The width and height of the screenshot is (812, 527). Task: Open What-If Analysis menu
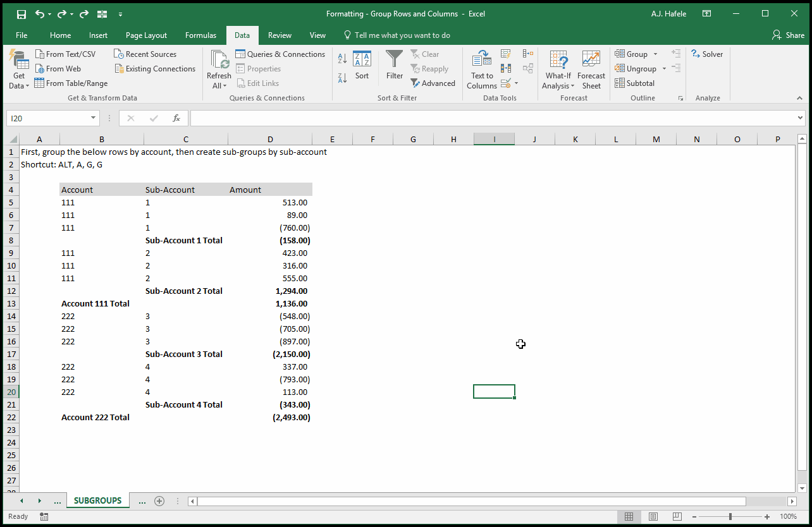(558, 70)
